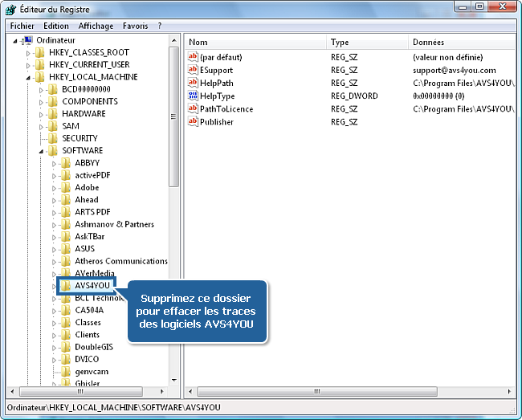Open the Affichage menu
Image resolution: width=522 pixels, height=420 pixels.
click(96, 26)
